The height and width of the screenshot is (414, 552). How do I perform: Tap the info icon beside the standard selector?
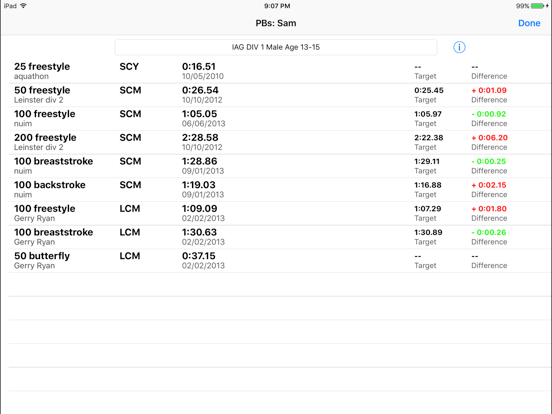(459, 47)
